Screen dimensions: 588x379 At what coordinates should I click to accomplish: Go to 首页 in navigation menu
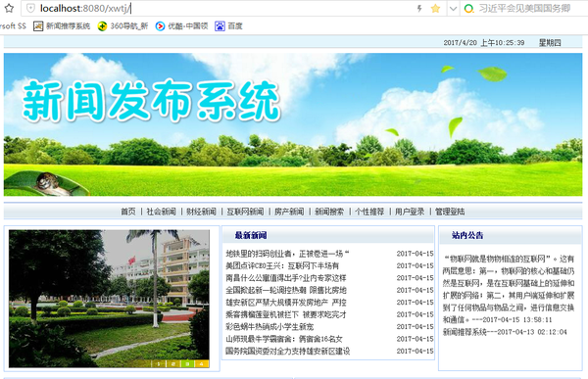point(127,212)
